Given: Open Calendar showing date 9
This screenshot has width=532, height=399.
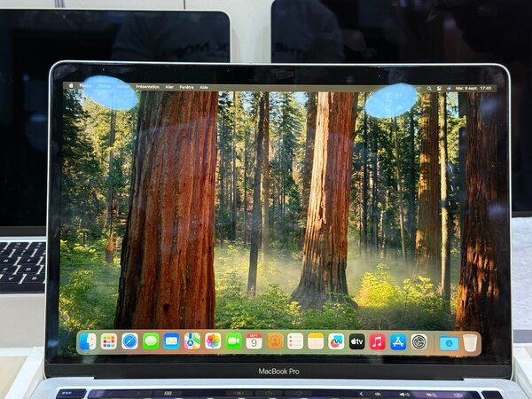Looking at the screenshot, I should click(254, 341).
